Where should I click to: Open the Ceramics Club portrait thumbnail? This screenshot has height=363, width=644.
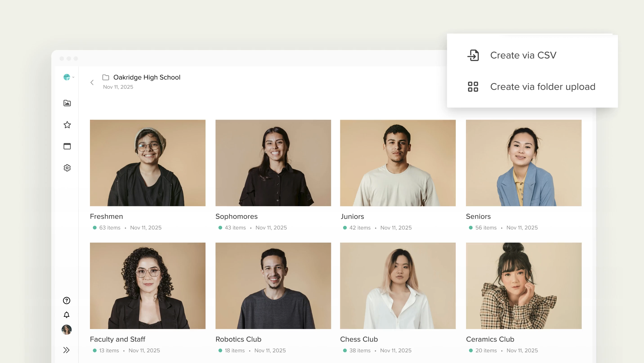click(523, 286)
